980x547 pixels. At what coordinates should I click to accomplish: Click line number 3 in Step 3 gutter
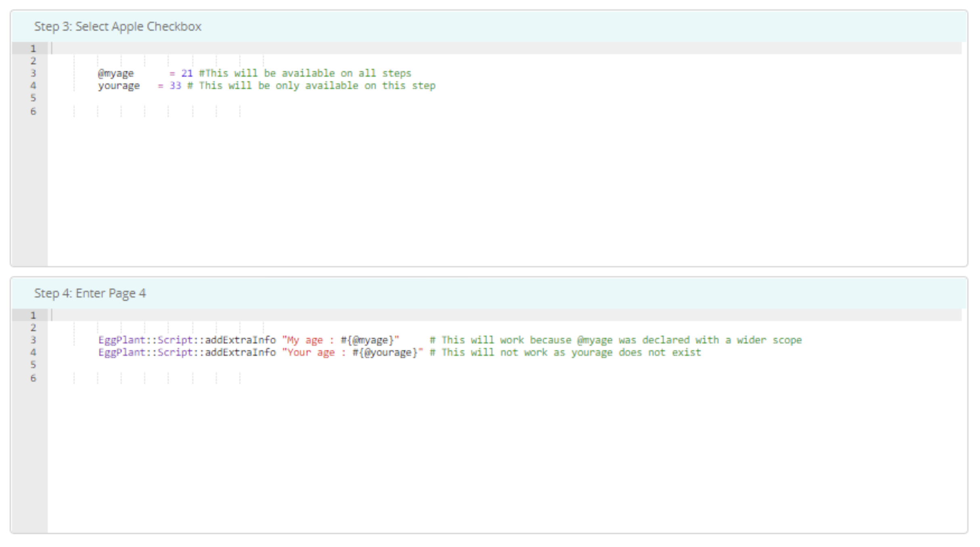(x=33, y=74)
